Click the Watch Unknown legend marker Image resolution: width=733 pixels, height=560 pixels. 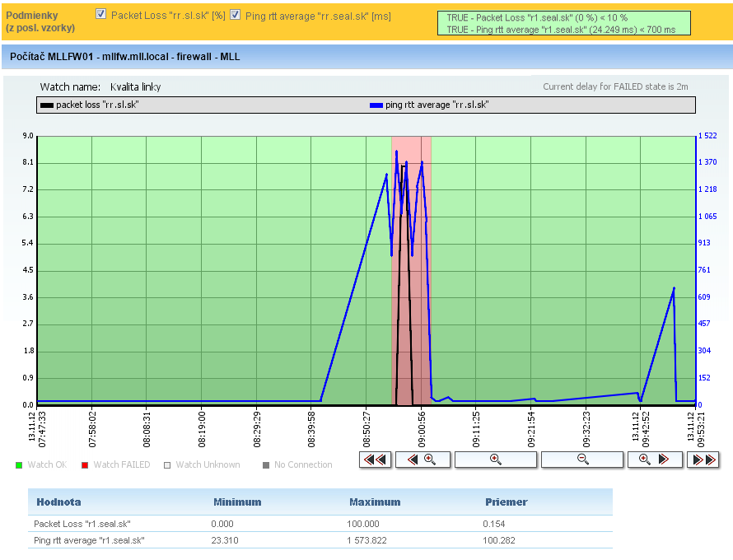click(167, 465)
